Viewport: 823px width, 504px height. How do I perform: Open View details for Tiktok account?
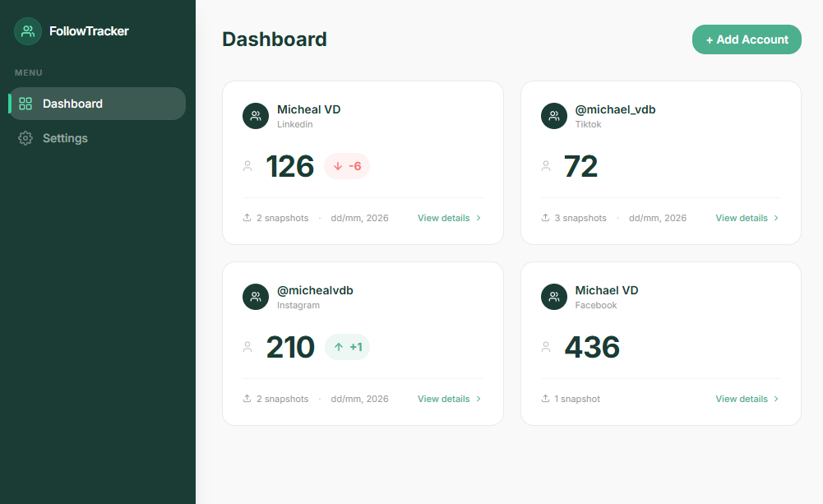747,218
